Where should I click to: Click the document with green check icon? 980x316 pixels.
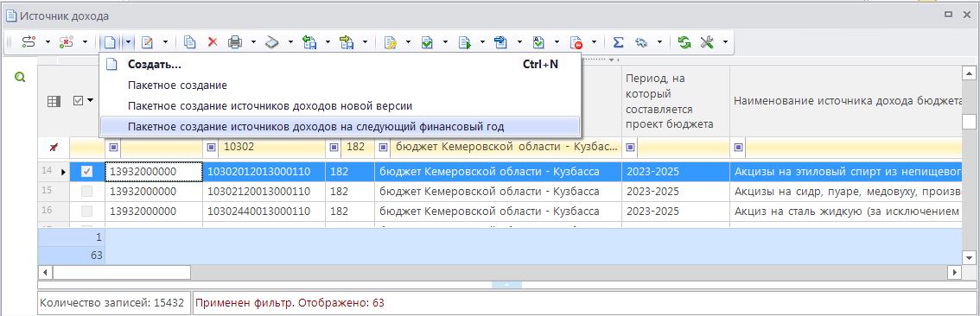coord(428,42)
